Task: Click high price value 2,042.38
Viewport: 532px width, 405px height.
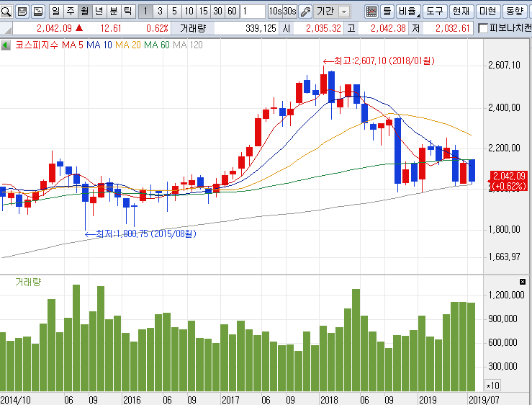Action: [x=388, y=28]
